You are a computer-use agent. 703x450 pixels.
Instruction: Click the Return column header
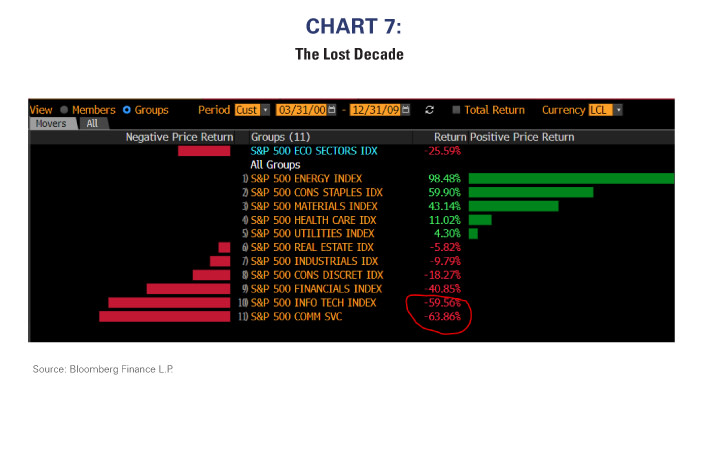(450, 137)
